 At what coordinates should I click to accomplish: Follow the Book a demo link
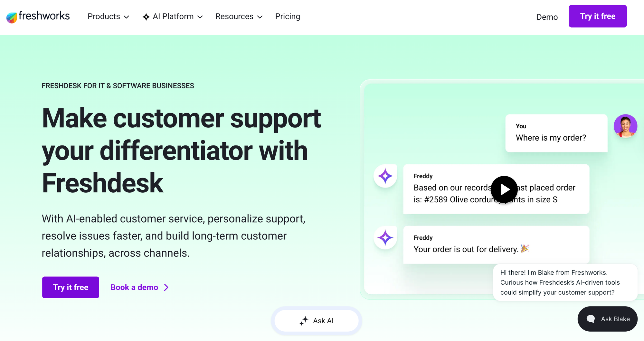[x=139, y=287]
